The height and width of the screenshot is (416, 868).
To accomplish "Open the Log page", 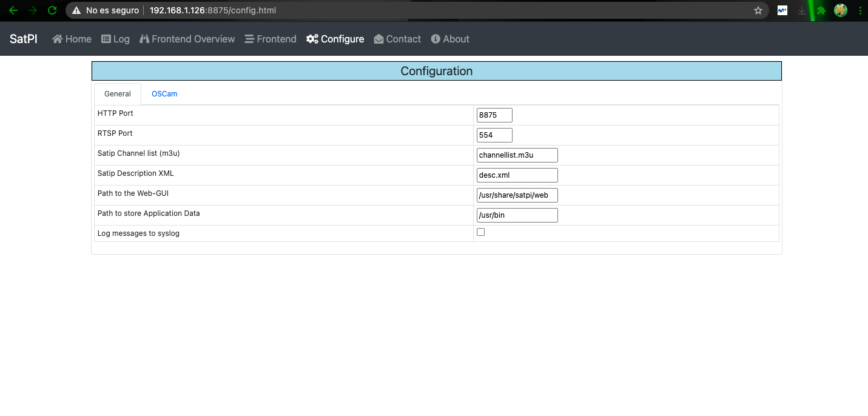I will click(x=115, y=39).
